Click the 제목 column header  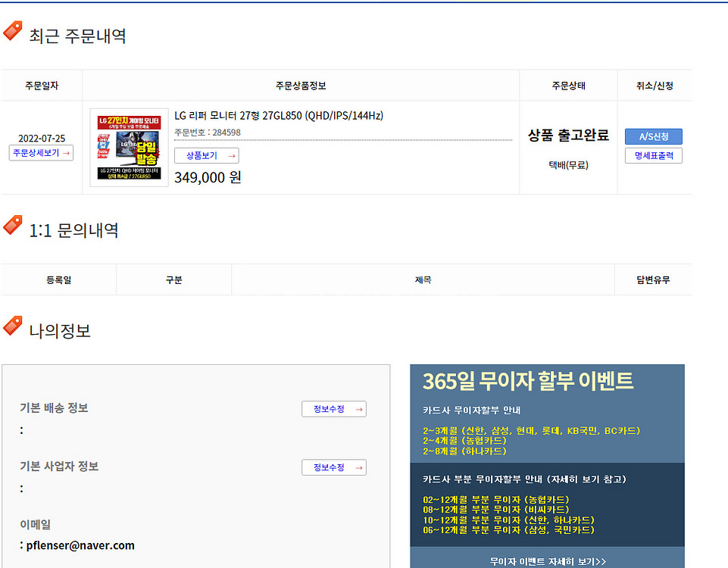[423, 279]
